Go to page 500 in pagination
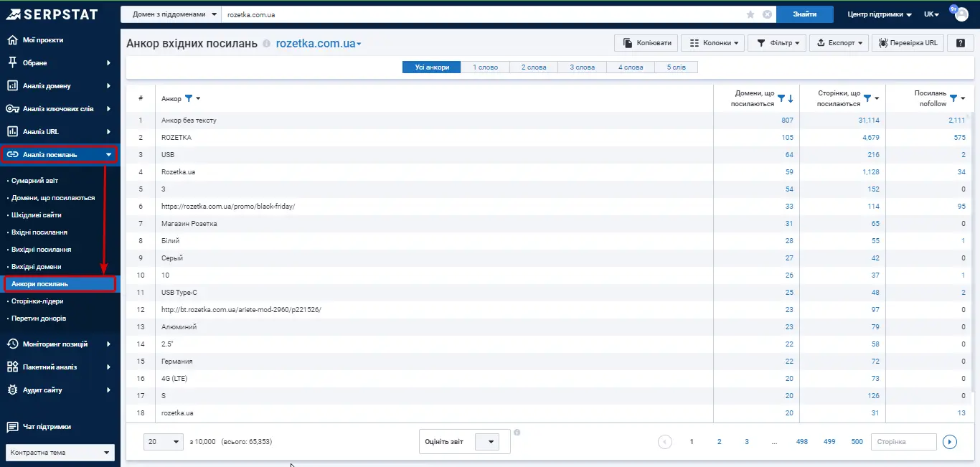980x467 pixels. 857,442
